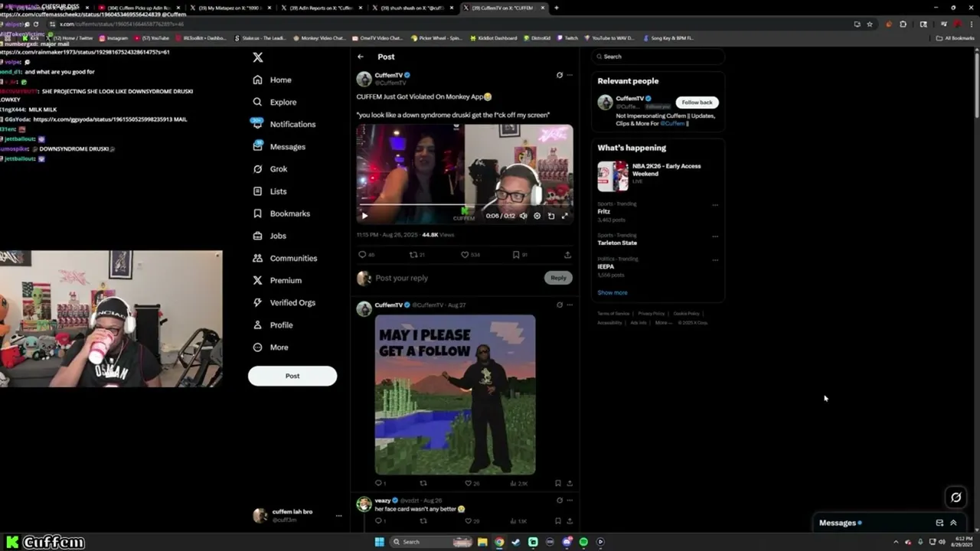
Task: Open the Explore page
Action: coord(275,102)
